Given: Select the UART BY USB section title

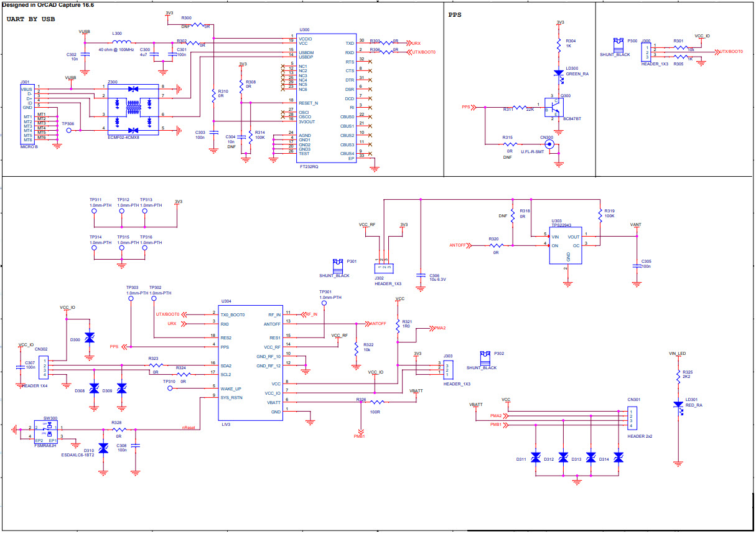Looking at the screenshot, I should pyautogui.click(x=30, y=19).
